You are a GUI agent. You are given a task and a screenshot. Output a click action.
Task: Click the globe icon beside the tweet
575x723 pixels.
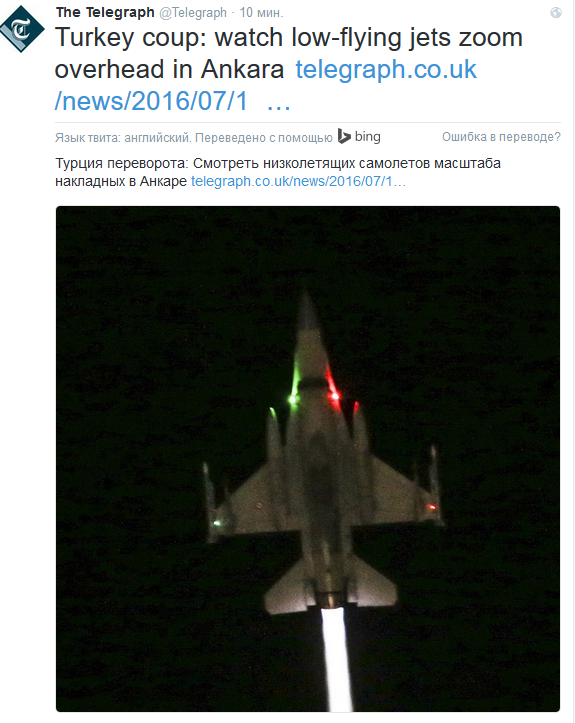(556, 12)
